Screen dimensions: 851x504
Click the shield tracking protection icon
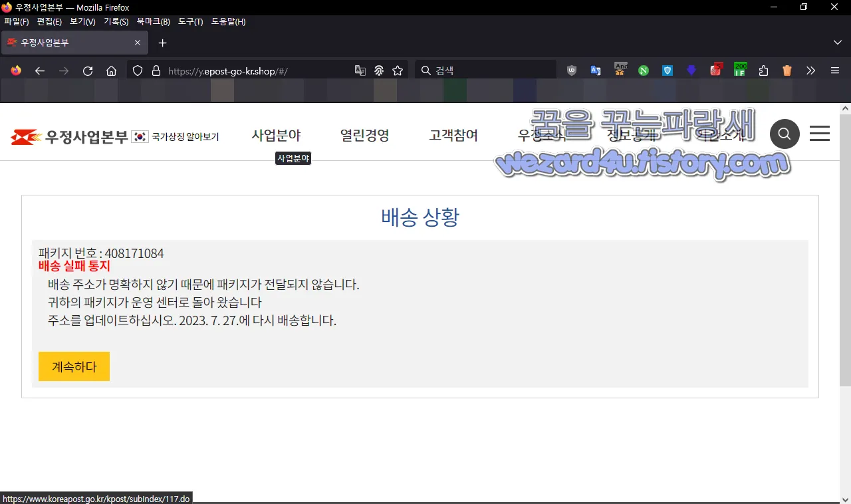tap(137, 70)
